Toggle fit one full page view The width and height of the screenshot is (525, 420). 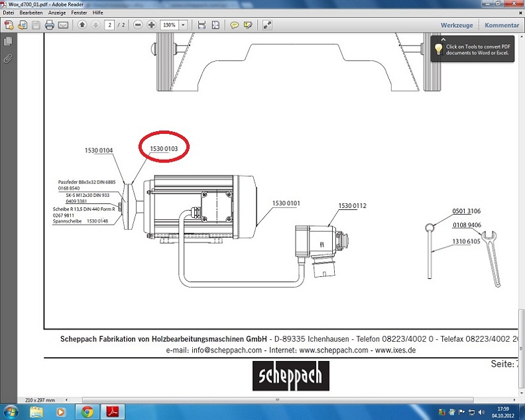[x=215, y=25]
